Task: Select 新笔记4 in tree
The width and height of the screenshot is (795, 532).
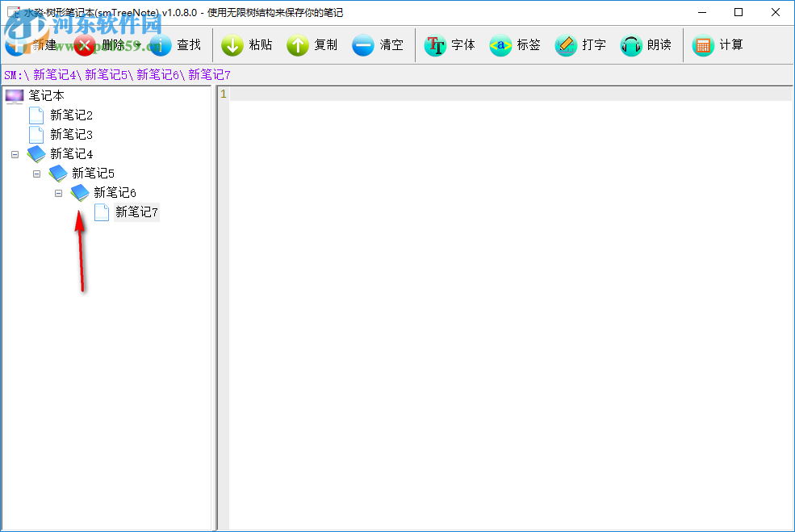Action: 72,154
